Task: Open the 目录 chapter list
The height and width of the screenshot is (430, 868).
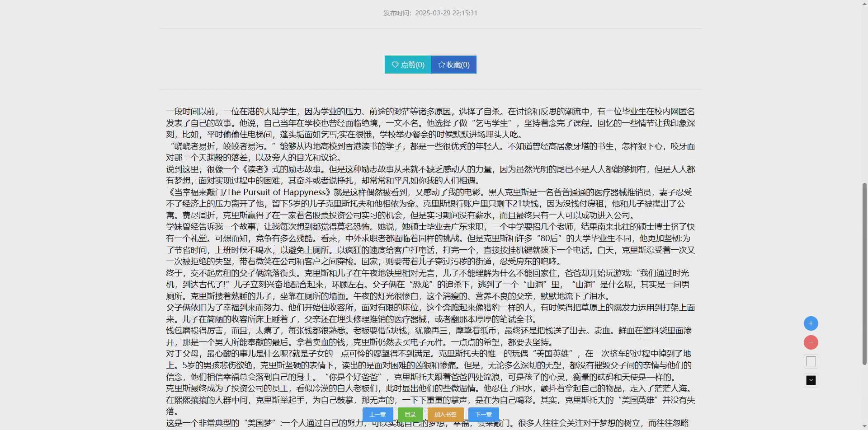Action: coord(410,414)
